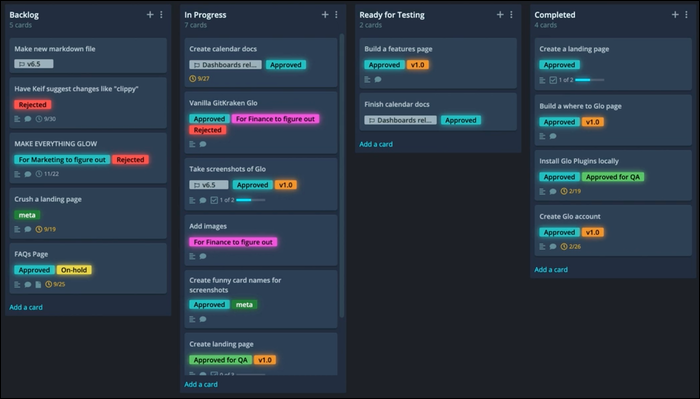Click 'Add a card' link in In Progress
The height and width of the screenshot is (399, 700).
pyautogui.click(x=201, y=384)
